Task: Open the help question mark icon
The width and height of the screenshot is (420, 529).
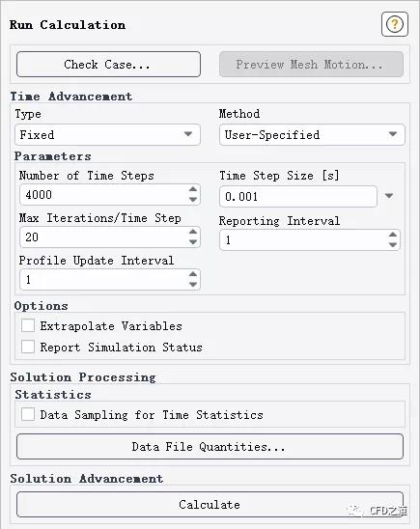Action: click(x=394, y=24)
